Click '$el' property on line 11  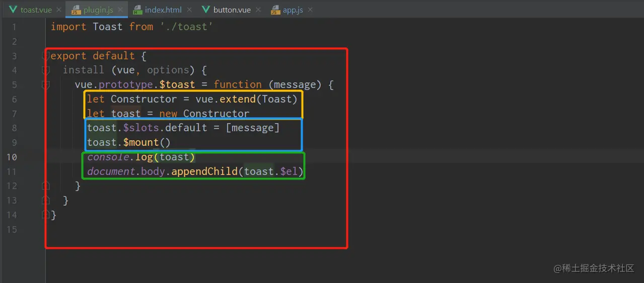click(x=289, y=171)
